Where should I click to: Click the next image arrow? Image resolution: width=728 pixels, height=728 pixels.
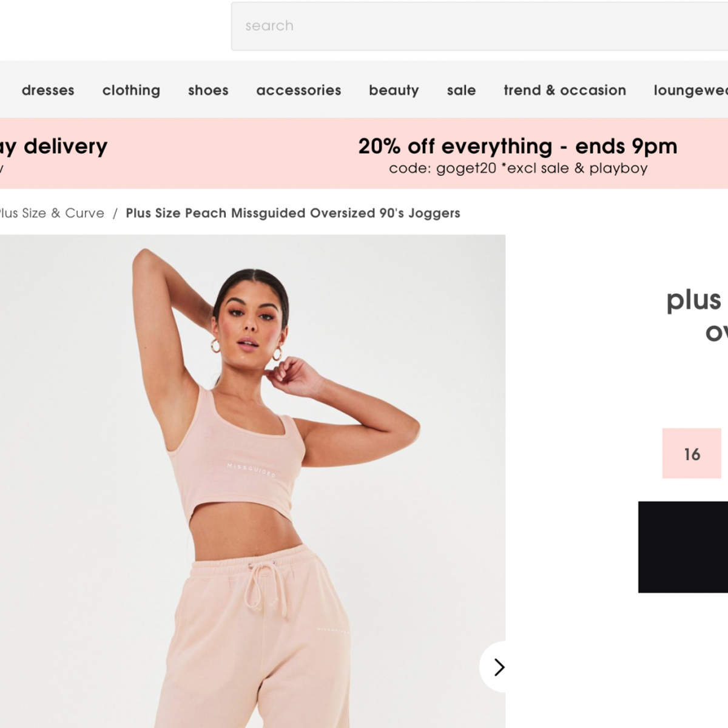click(499, 667)
